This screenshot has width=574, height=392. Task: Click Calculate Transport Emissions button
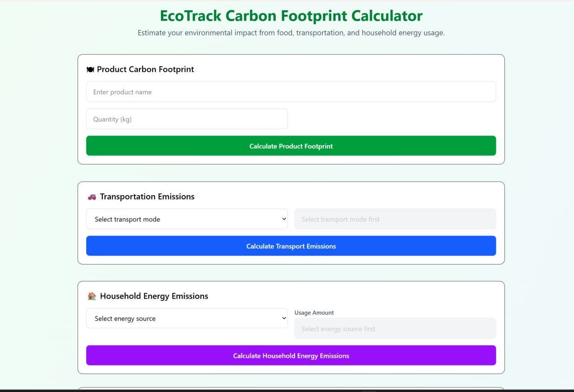coord(291,246)
